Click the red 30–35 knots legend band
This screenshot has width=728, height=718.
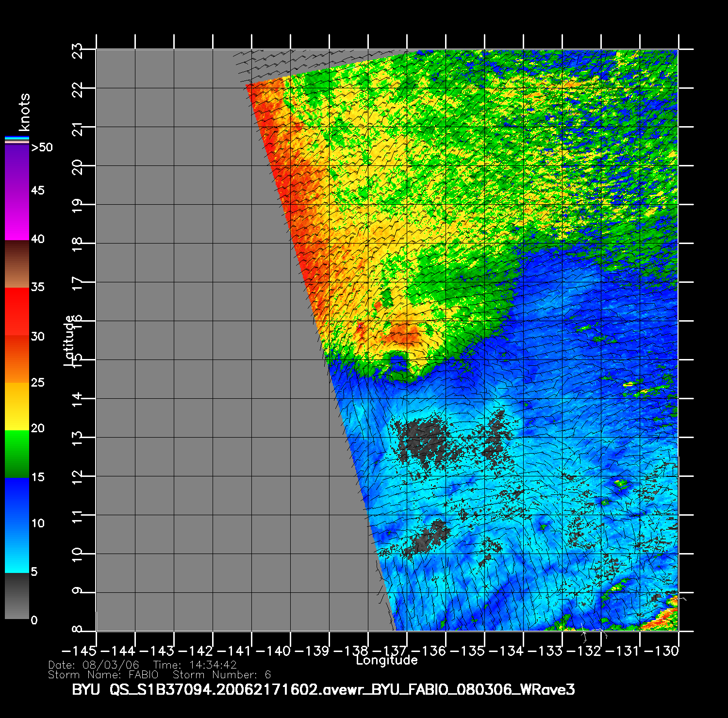[x=17, y=311]
